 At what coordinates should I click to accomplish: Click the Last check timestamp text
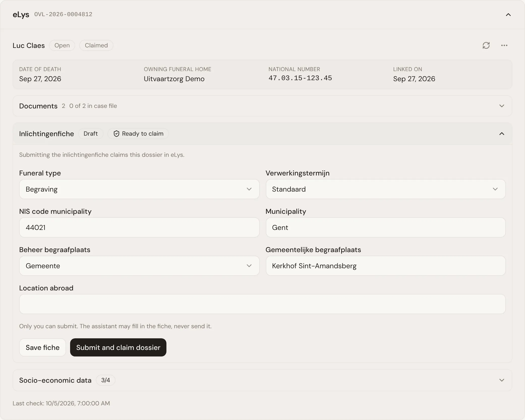pos(61,403)
